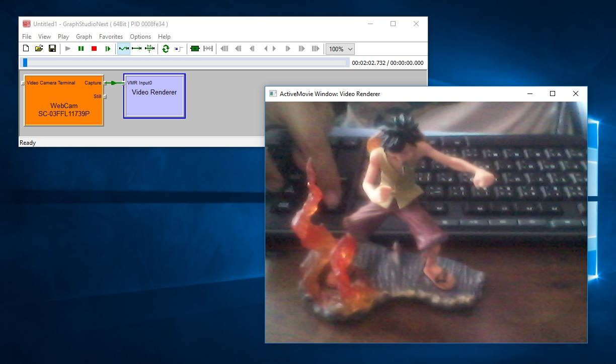
Task: Open the Options menu
Action: (140, 36)
